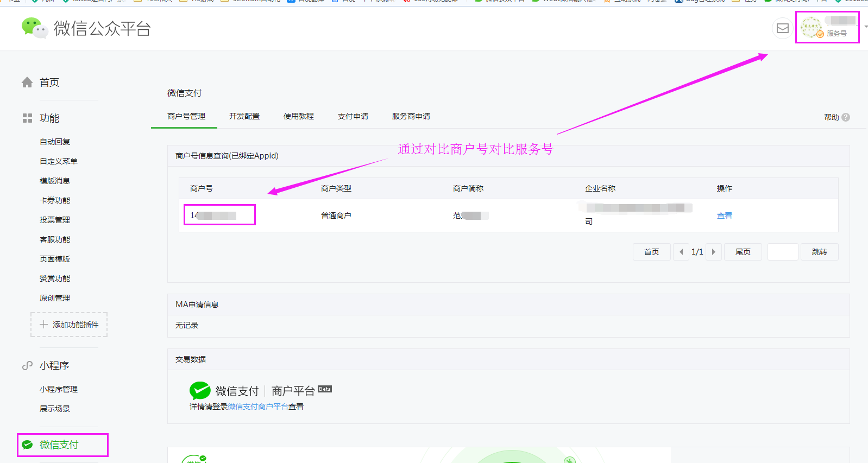The width and height of the screenshot is (868, 463).
Task: Open 客服功能 in the sidebar
Action: (x=55, y=239)
